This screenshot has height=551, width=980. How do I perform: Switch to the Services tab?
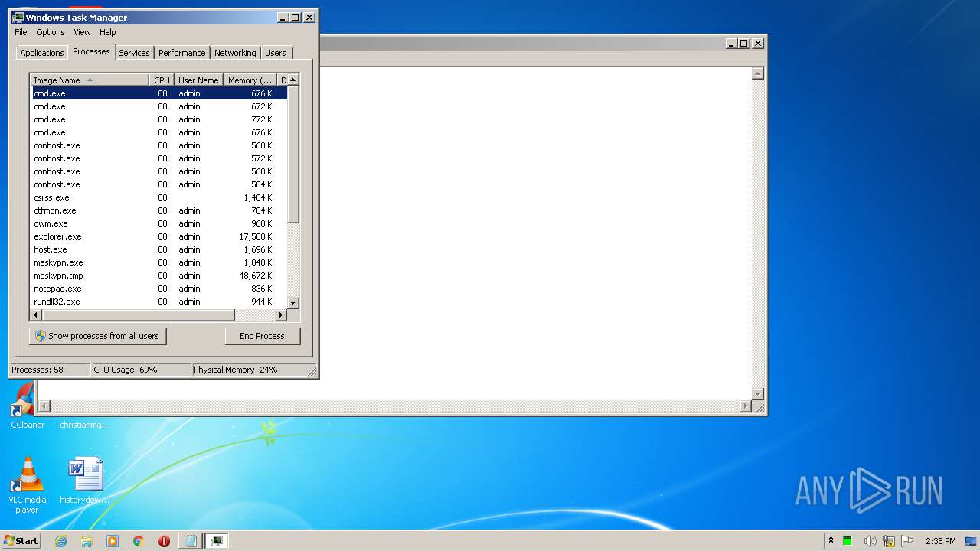(x=134, y=53)
